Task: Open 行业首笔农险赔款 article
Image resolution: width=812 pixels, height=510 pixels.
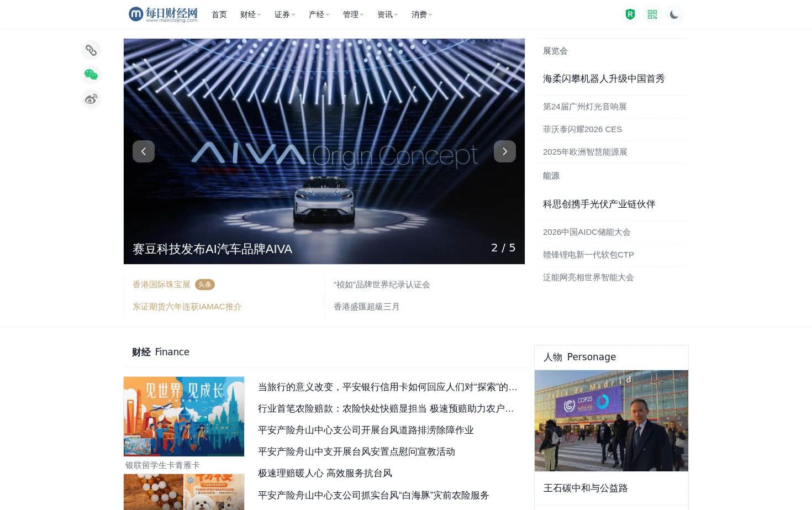Action: (386, 409)
